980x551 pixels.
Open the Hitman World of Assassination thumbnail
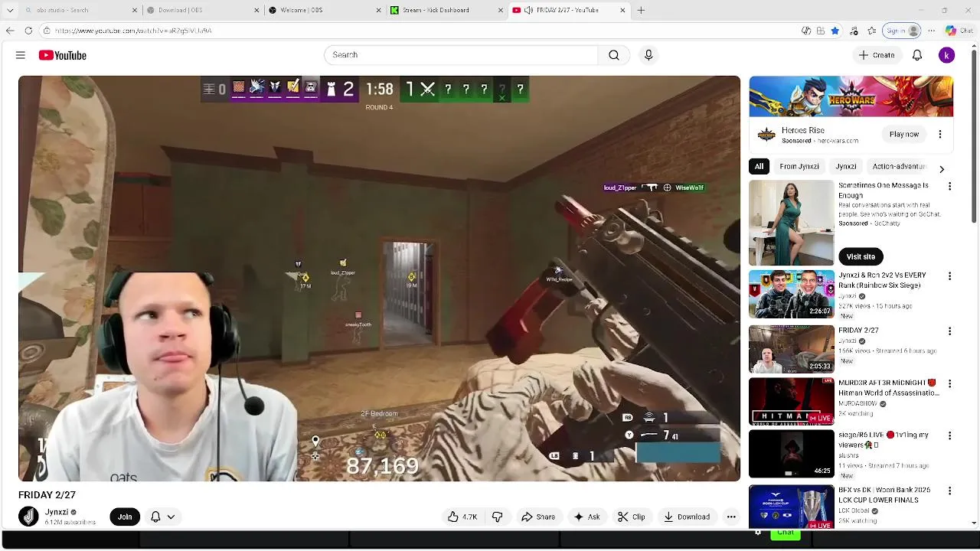pos(791,401)
